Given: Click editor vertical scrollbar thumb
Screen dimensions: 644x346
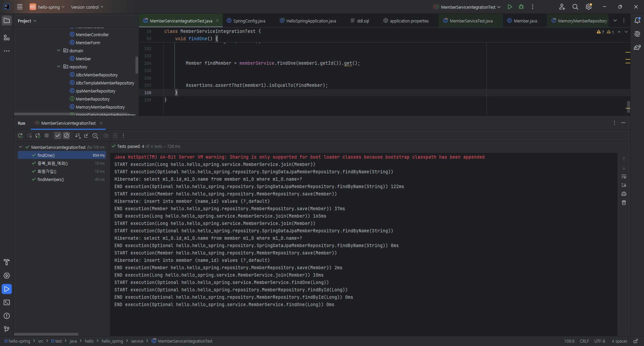Looking at the screenshot, I should [628, 107].
